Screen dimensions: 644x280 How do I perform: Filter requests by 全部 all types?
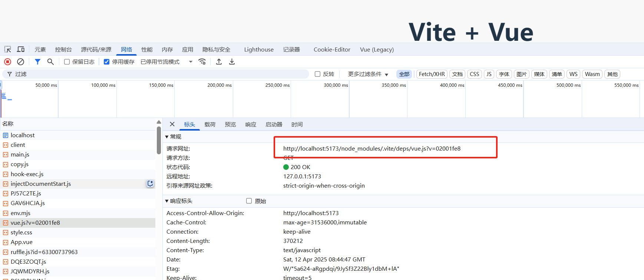pos(404,74)
